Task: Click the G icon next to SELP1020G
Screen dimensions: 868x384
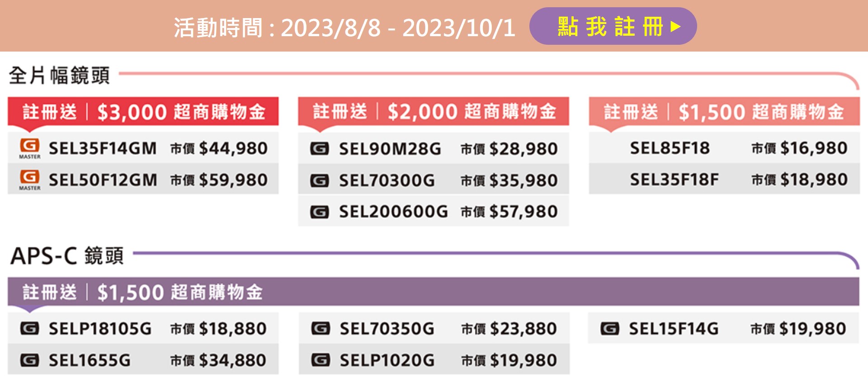Action: point(321,360)
